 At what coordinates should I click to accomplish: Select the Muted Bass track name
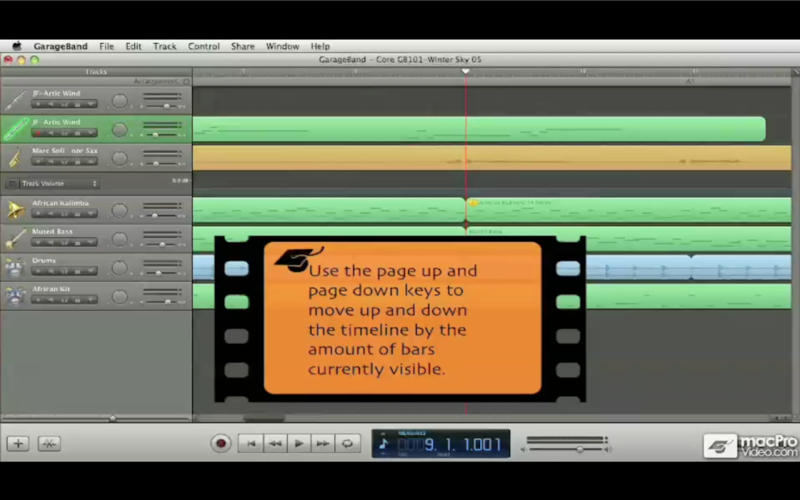(x=52, y=232)
